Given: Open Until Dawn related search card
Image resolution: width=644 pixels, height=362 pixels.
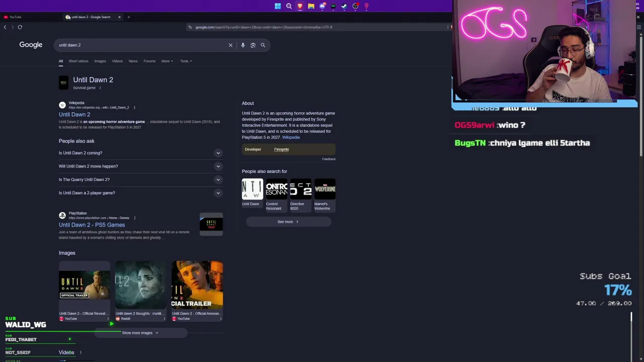Looking at the screenshot, I should coord(252,193).
